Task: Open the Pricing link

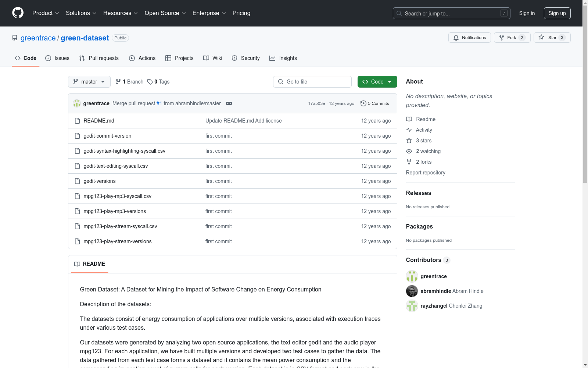Action: coord(241,13)
